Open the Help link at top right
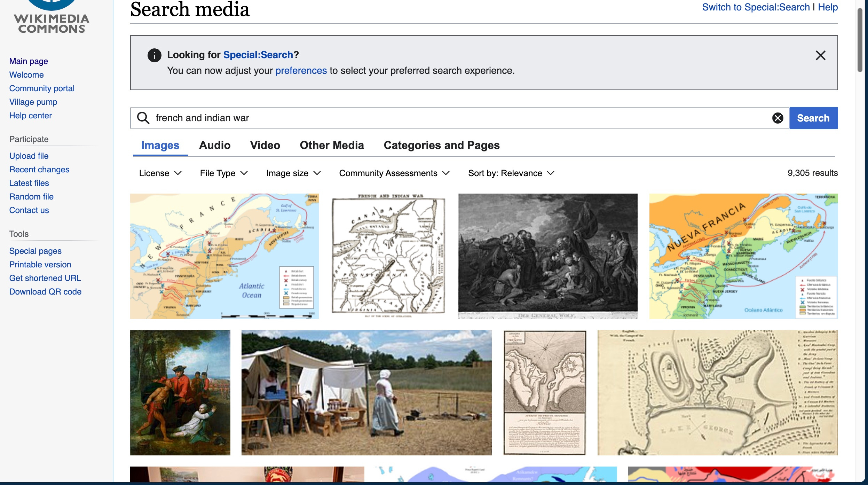 coord(828,7)
